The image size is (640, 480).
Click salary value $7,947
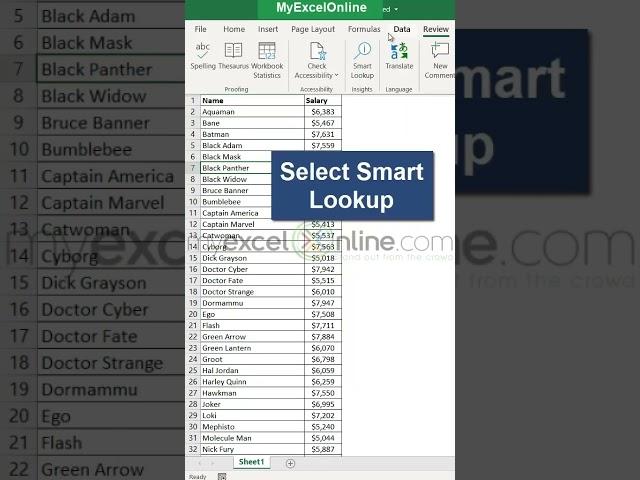(322, 303)
